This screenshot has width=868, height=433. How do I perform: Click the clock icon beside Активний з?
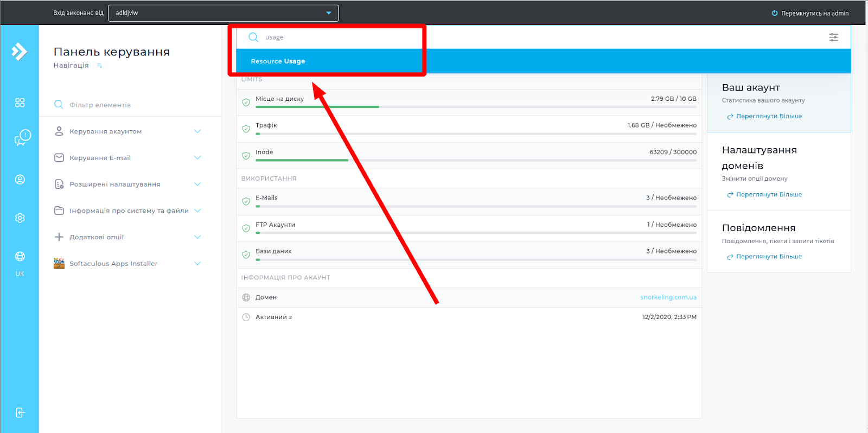click(246, 317)
